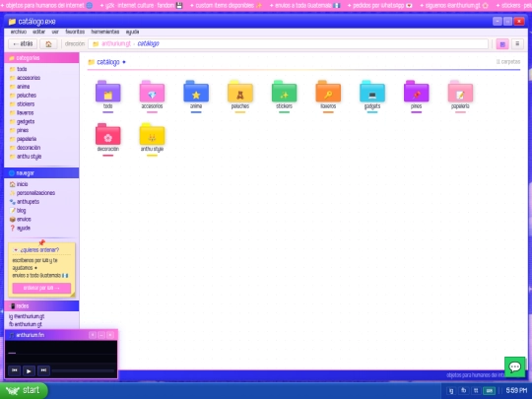Open the 'herramientas' menu
Image resolution: width=532 pixels, height=399 pixels.
point(105,32)
